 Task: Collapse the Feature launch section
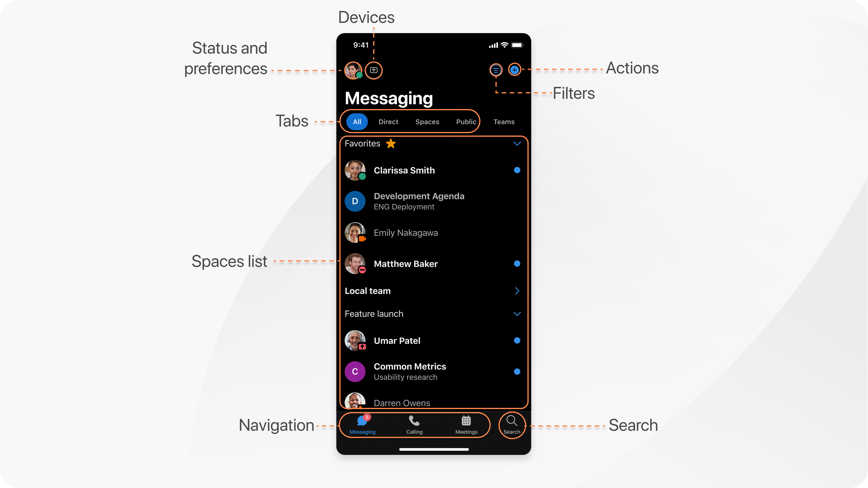pyautogui.click(x=516, y=313)
